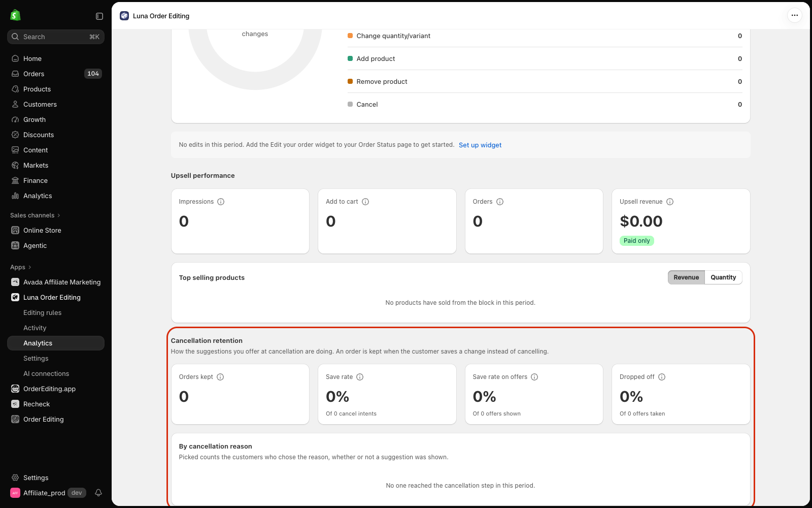Open store Settings at the sidebar bottom
The height and width of the screenshot is (508, 812).
click(56, 478)
